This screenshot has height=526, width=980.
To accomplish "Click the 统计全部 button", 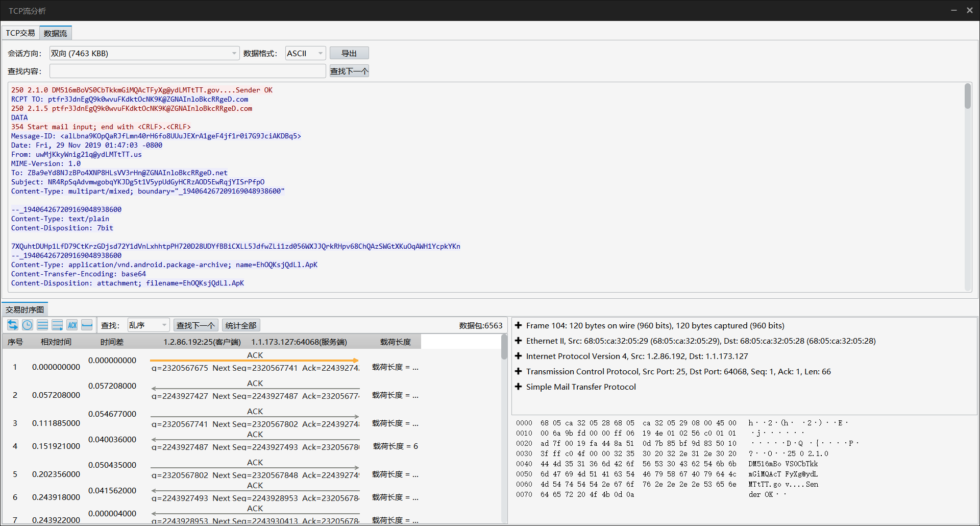I will pyautogui.click(x=241, y=325).
